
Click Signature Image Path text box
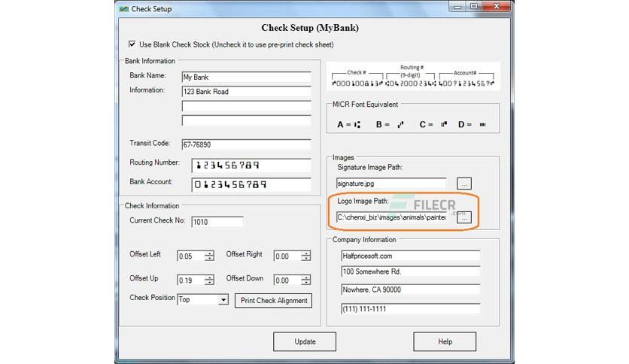tap(391, 184)
